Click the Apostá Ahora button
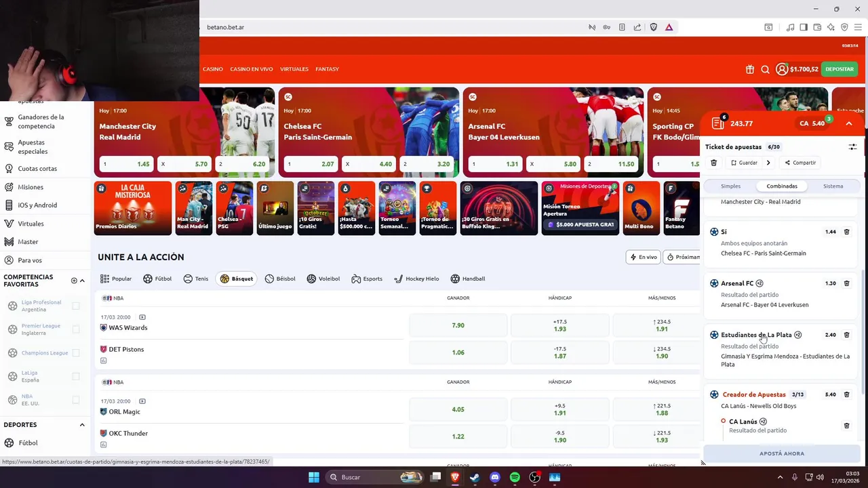 tap(782, 453)
